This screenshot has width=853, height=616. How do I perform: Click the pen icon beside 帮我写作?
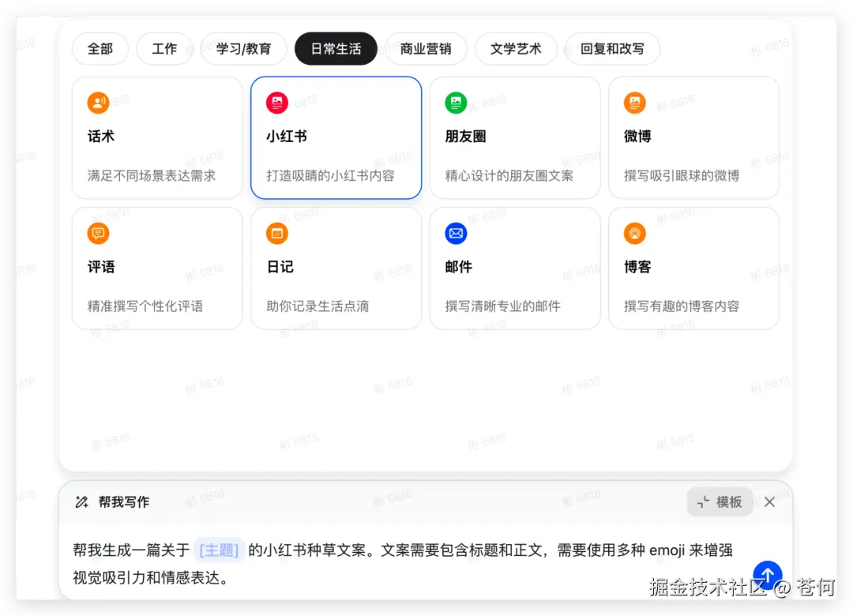coord(82,501)
